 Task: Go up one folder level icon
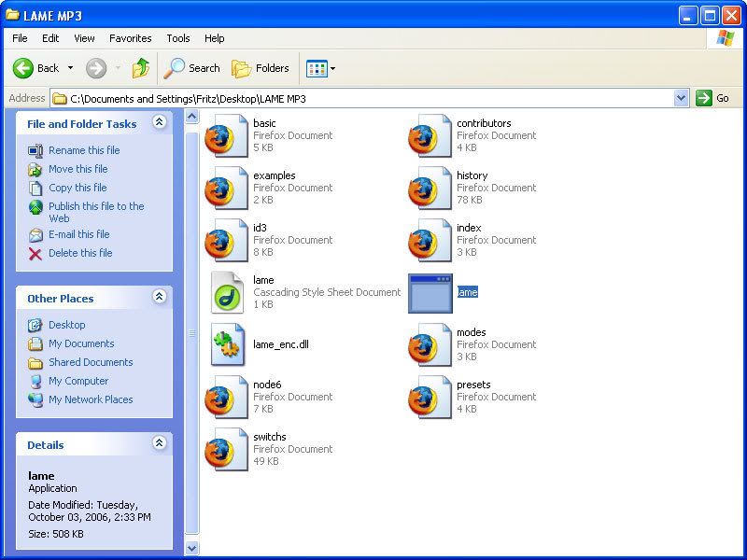(141, 68)
